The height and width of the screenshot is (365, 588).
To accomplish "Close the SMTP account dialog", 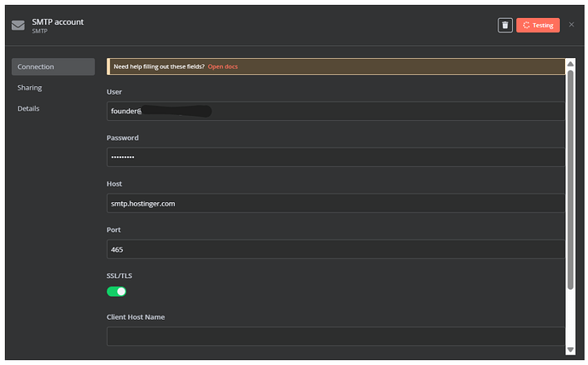I will [571, 25].
